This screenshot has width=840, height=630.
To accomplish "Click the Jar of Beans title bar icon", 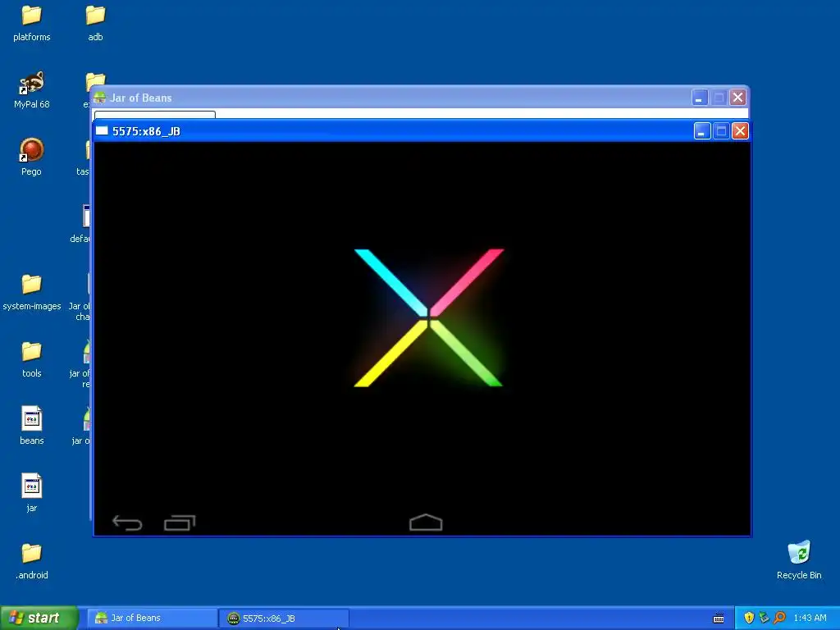I will point(100,98).
